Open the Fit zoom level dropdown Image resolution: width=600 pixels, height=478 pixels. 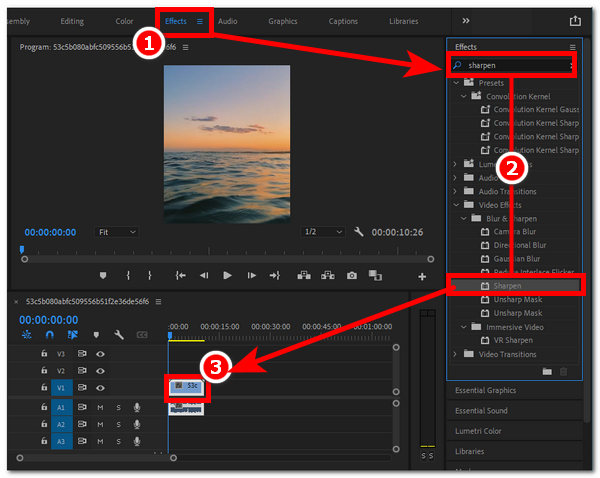[117, 232]
